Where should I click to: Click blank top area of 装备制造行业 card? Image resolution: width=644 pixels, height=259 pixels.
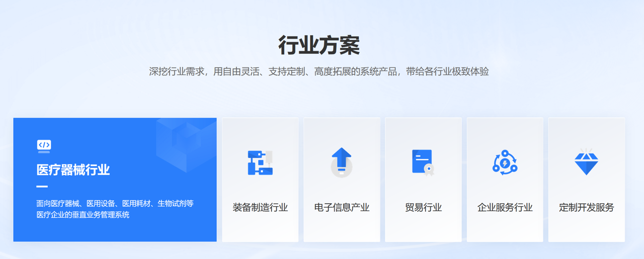[x=260, y=131]
